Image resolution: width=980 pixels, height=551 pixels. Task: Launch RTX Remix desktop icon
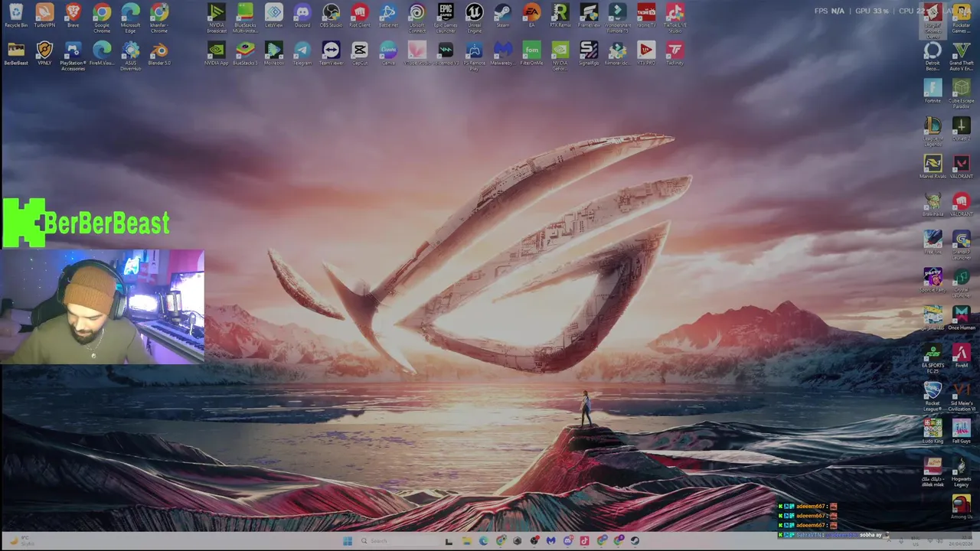pos(560,15)
